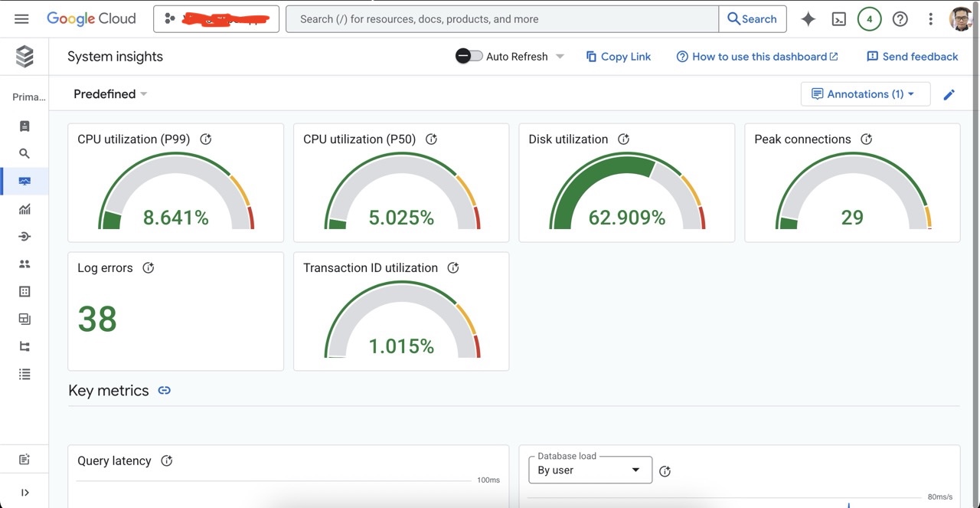Activate Cloud Shell terminal icon
The image size is (980, 508).
(838, 19)
